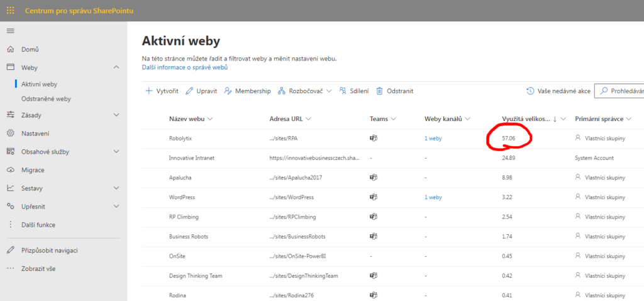Open the Další informace o správě webů link
The image size is (644, 301).
[185, 67]
